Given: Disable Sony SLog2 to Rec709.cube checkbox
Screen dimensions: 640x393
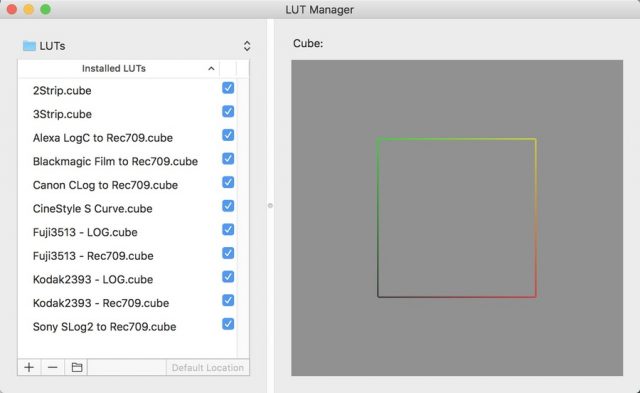Looking at the screenshot, I should click(x=228, y=324).
